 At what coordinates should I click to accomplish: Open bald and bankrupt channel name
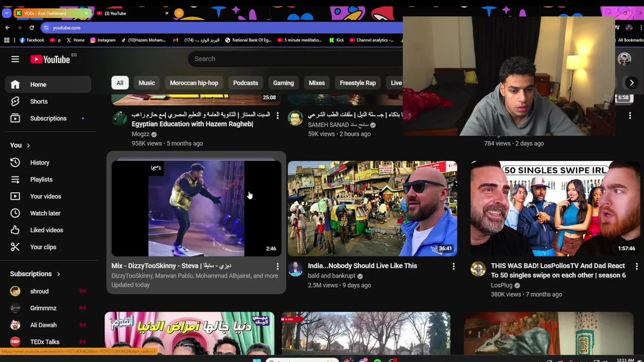[332, 276]
